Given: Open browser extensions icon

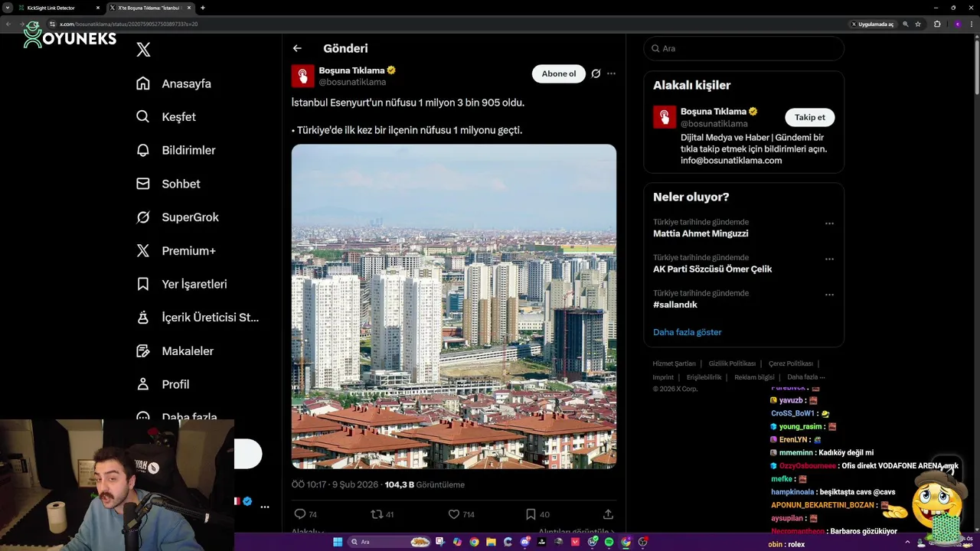Looking at the screenshot, I should [x=937, y=24].
